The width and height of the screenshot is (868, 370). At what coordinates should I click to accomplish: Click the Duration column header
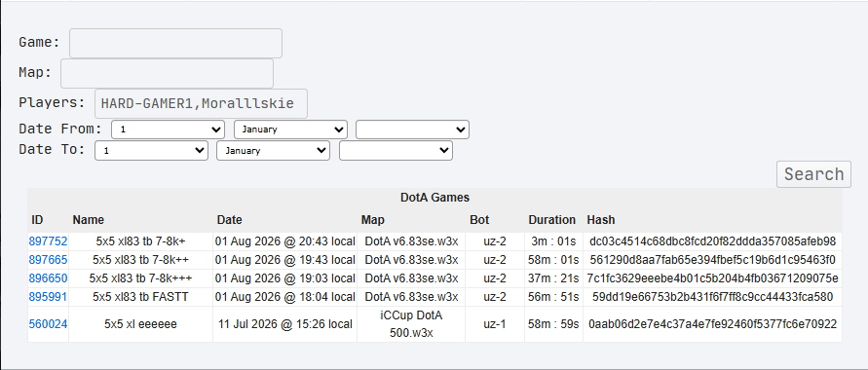(x=552, y=220)
